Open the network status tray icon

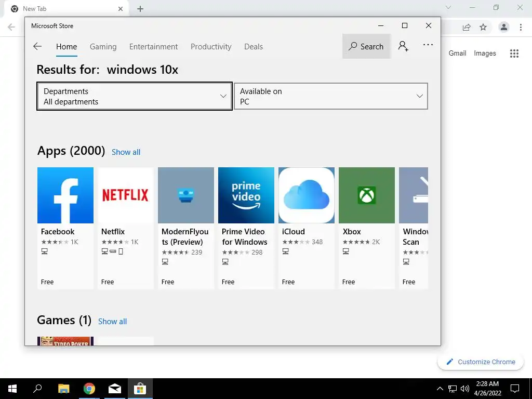coord(453,389)
